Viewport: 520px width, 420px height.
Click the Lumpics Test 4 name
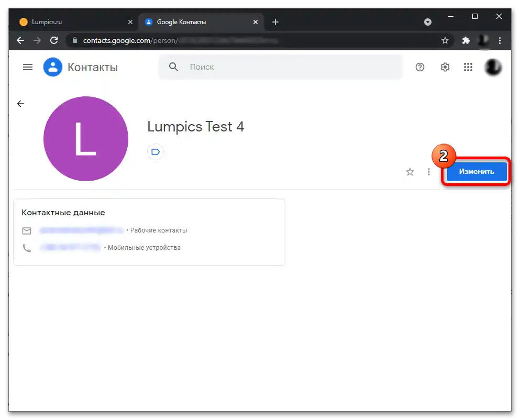point(196,127)
